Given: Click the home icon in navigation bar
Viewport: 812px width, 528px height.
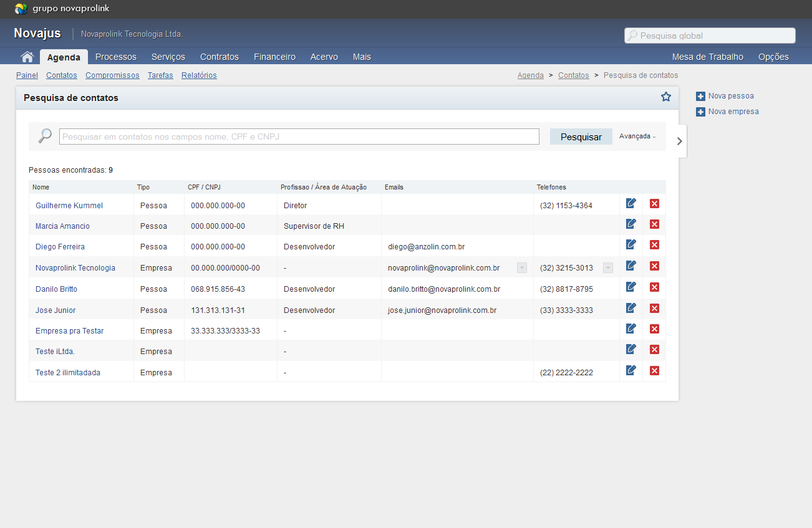Looking at the screenshot, I should click(27, 57).
